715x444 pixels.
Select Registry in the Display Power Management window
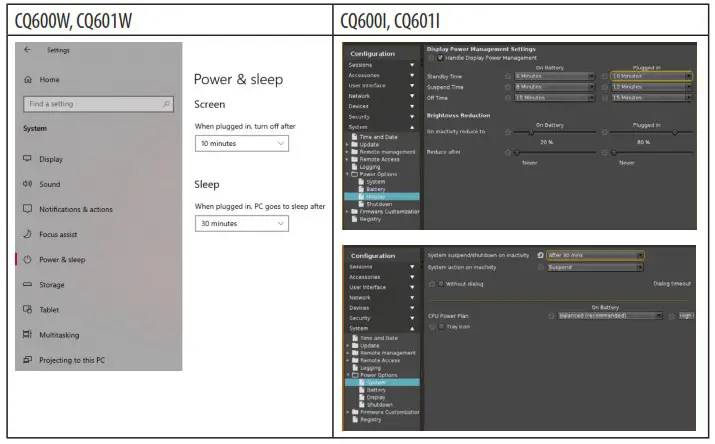[367, 219]
